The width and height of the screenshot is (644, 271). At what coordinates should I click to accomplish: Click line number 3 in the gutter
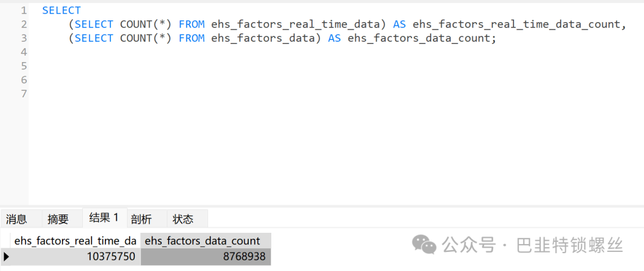23,38
